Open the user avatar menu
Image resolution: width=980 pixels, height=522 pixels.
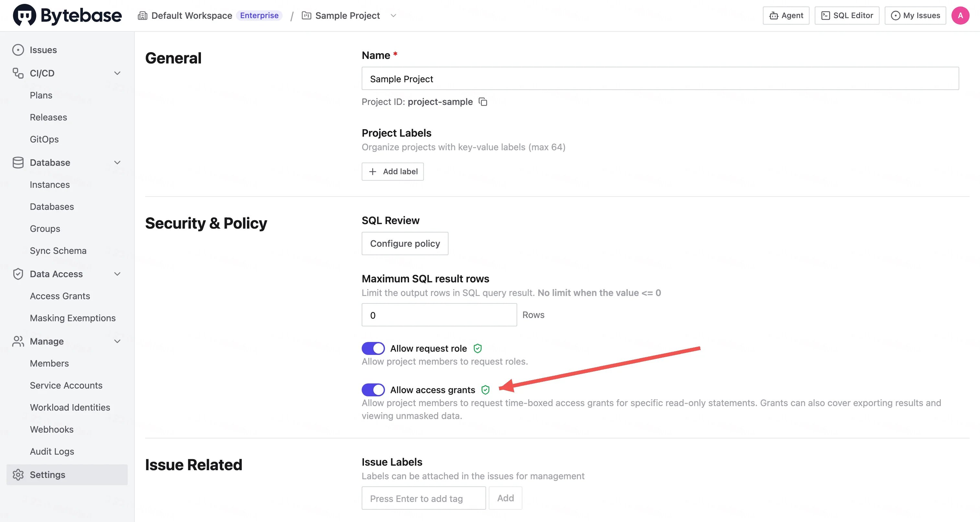coord(960,16)
